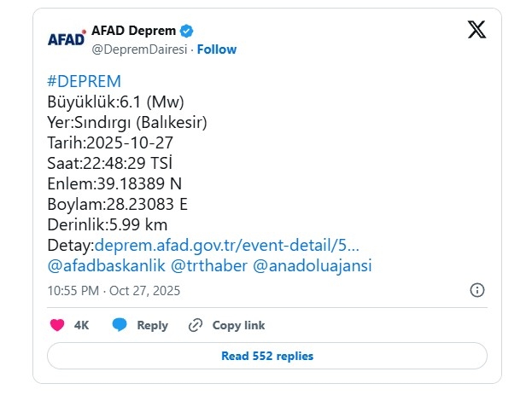Click the 4K likes count
532x395 pixels.
tap(81, 325)
